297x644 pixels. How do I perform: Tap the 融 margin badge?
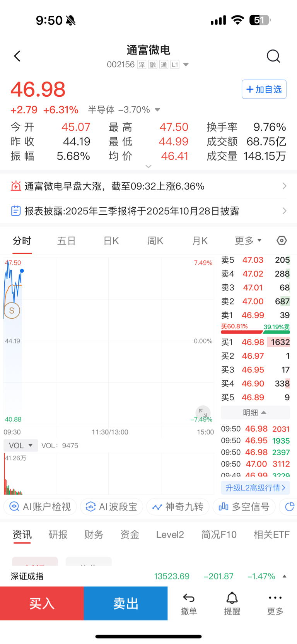click(153, 65)
